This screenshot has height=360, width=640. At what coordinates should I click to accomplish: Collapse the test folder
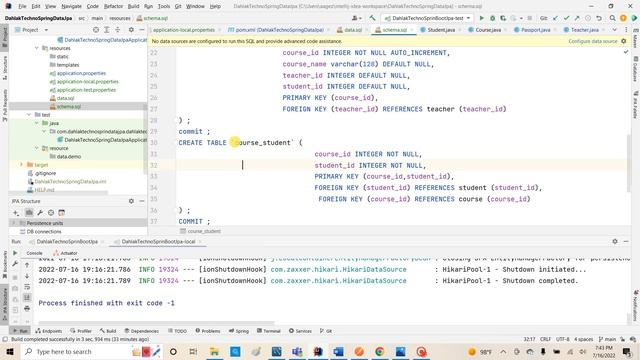click(x=29, y=115)
